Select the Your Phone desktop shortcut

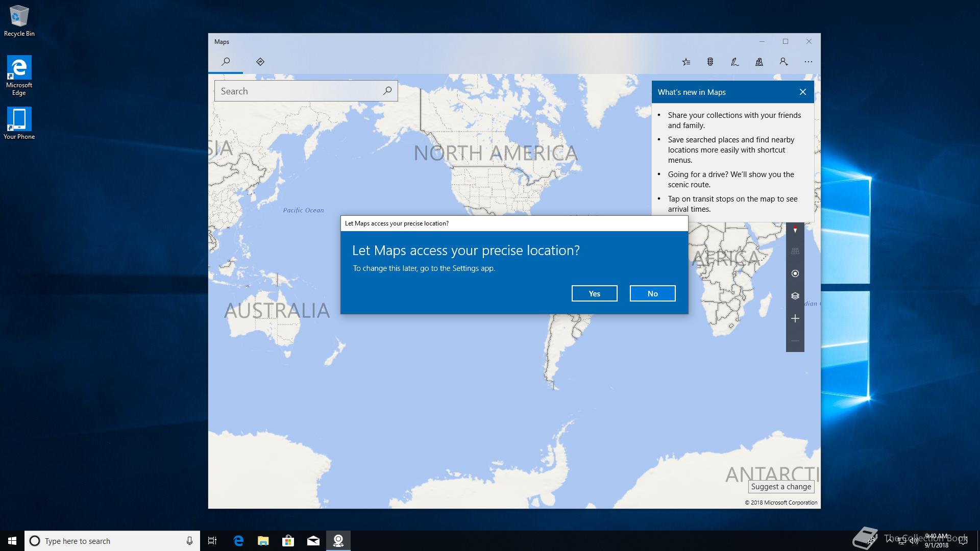(19, 123)
